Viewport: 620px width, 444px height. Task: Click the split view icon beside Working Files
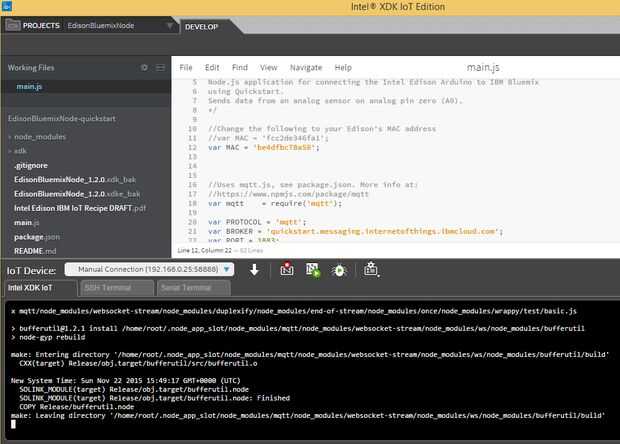point(160,68)
